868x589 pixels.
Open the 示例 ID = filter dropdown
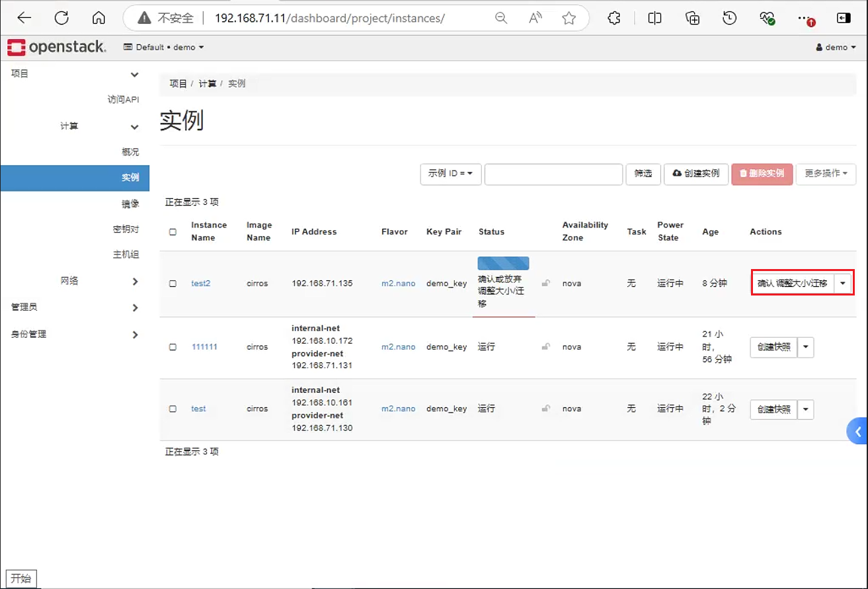(x=451, y=174)
